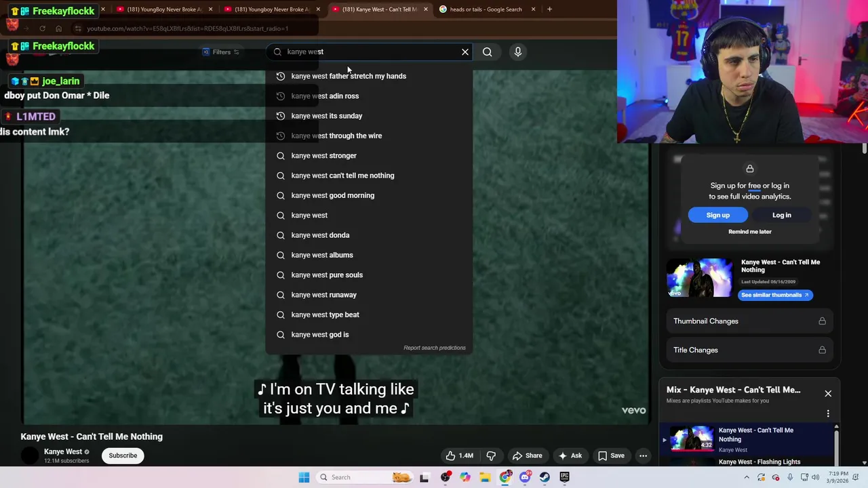Click 'Remind me later' in analytics panel
This screenshot has height=488, width=868.
[749, 232]
